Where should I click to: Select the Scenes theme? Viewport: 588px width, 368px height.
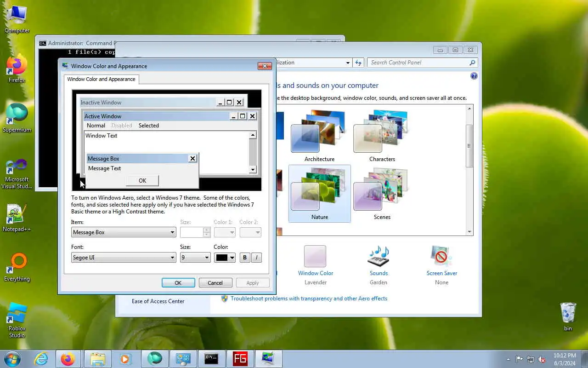(x=382, y=194)
